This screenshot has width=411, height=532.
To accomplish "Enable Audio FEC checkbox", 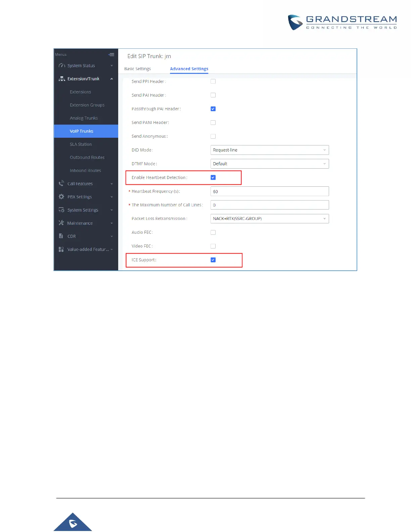I will coord(213,232).
